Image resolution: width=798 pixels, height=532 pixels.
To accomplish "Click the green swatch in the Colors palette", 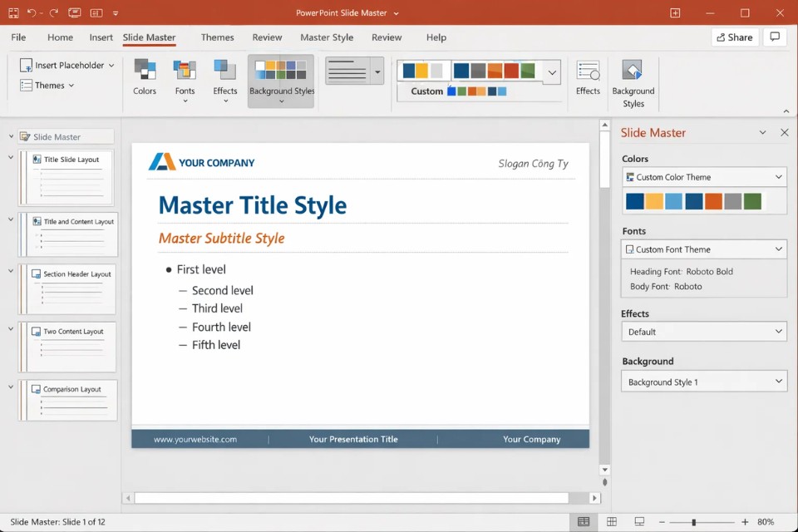I will pos(753,200).
